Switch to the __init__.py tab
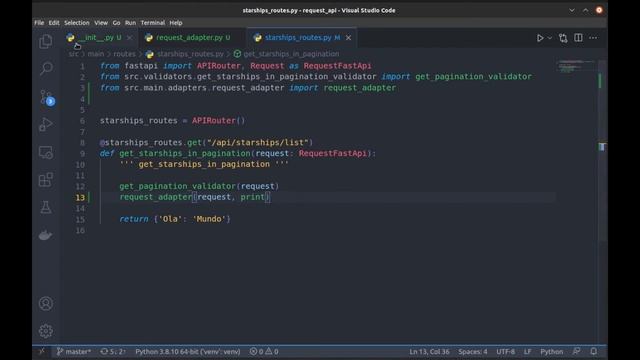The width and height of the screenshot is (640, 360). 99,38
